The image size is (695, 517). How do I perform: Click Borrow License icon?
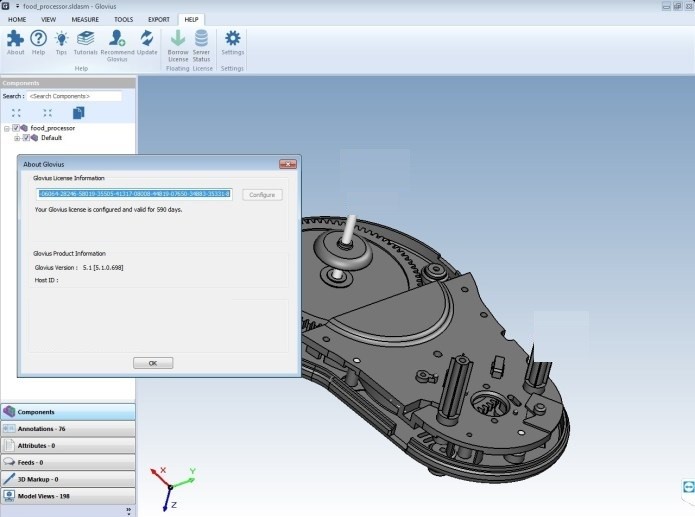(x=178, y=39)
